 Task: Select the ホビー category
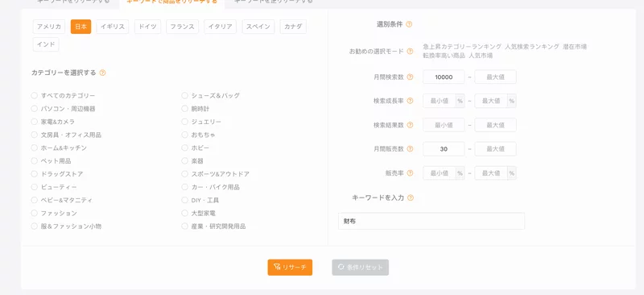tap(185, 147)
